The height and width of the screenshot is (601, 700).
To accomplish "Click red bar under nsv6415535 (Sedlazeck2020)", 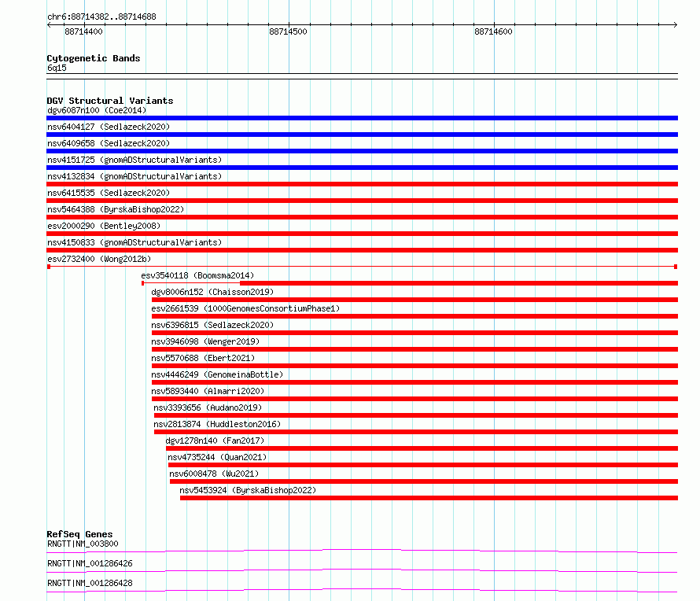I will 362,201.
